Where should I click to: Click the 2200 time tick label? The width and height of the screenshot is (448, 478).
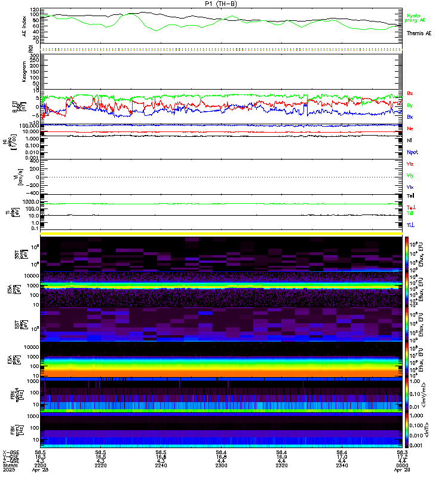tap(40, 465)
